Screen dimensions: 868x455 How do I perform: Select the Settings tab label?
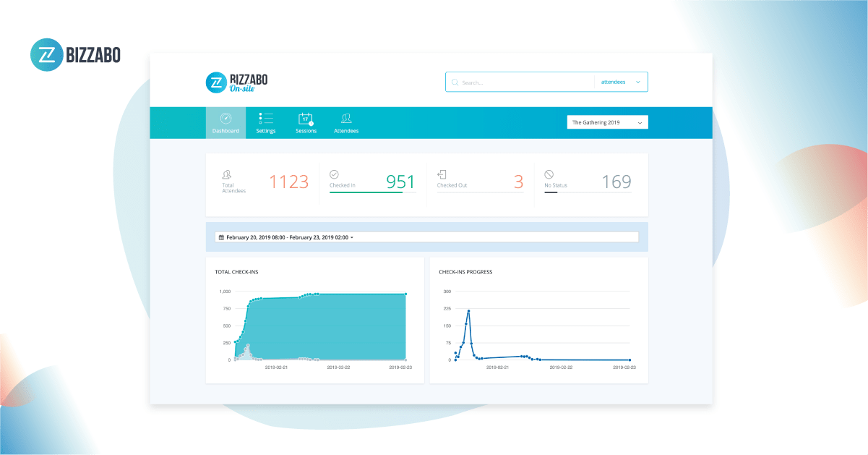pyautogui.click(x=265, y=132)
